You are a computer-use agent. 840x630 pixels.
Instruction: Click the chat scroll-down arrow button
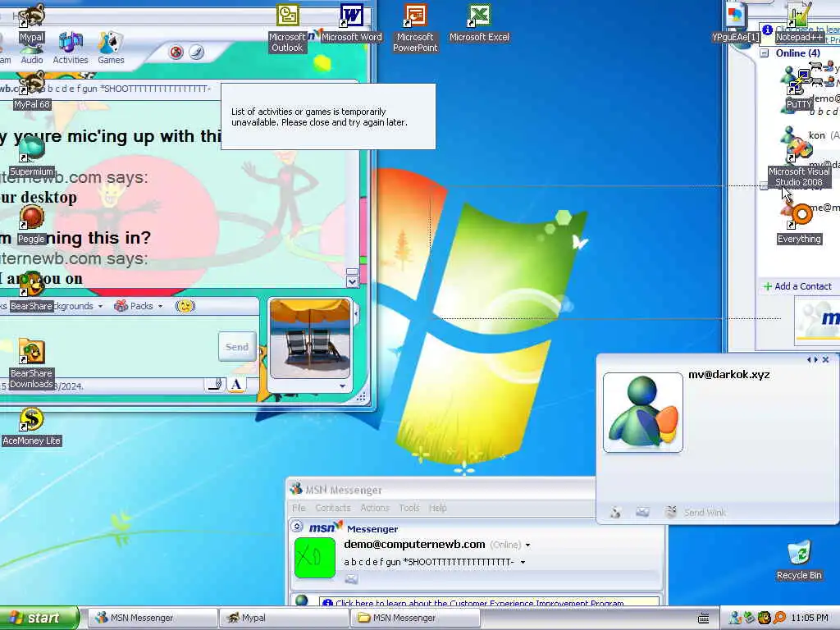(x=352, y=282)
